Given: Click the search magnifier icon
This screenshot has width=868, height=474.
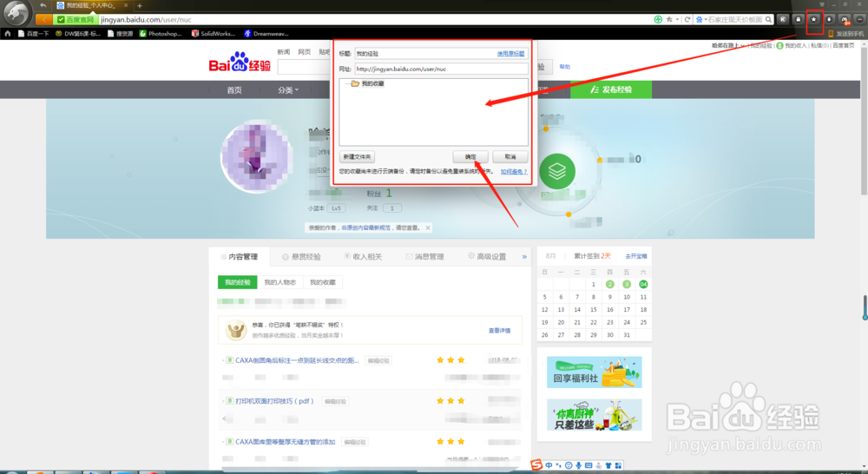Looking at the screenshot, I should click(x=768, y=19).
